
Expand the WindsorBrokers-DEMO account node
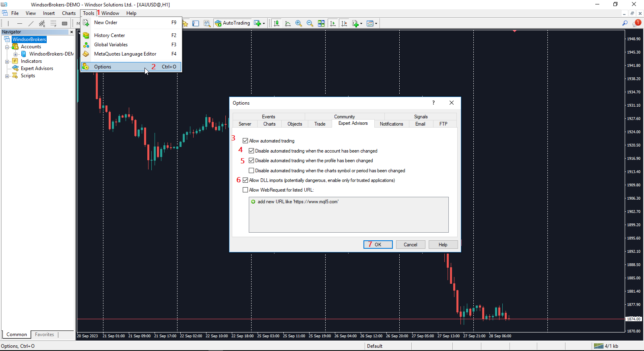pyautogui.click(x=15, y=54)
